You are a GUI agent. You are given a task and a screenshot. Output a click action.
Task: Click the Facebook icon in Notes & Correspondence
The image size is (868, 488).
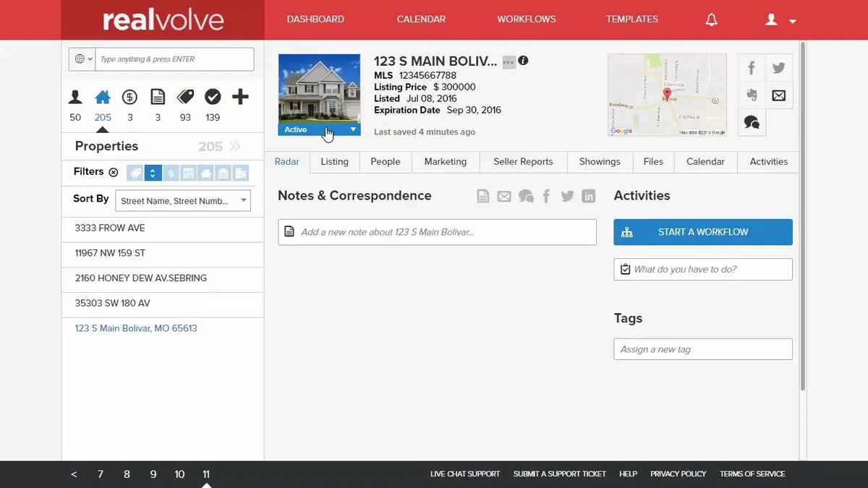click(547, 196)
